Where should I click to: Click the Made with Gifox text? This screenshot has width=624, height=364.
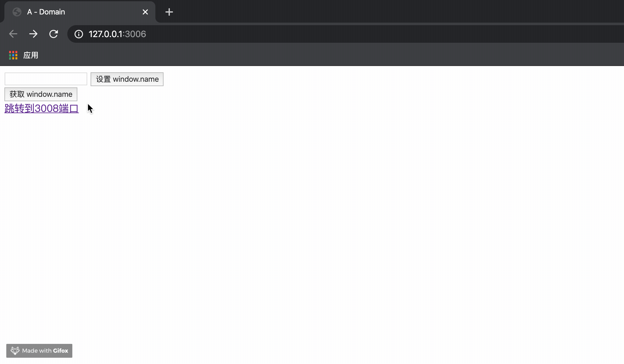45,351
